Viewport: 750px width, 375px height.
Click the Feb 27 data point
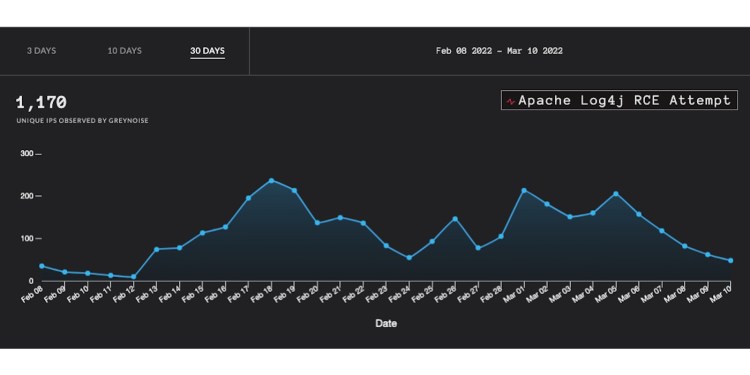pos(478,248)
